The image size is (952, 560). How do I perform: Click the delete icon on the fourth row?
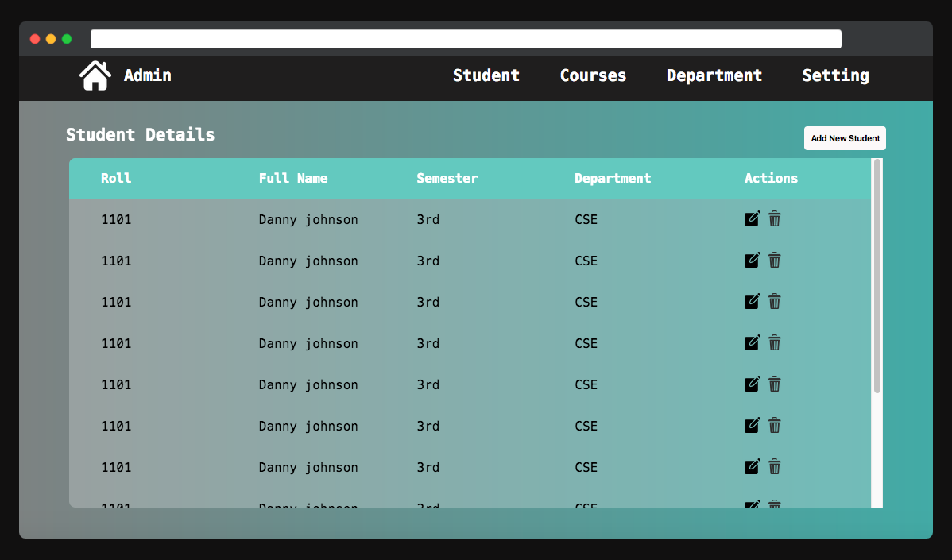pyautogui.click(x=775, y=342)
